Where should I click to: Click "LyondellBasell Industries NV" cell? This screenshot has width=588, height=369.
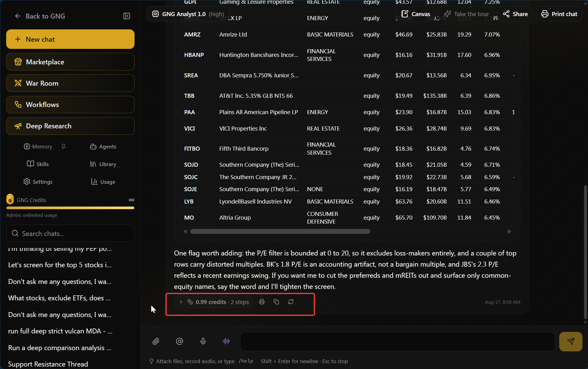(255, 202)
